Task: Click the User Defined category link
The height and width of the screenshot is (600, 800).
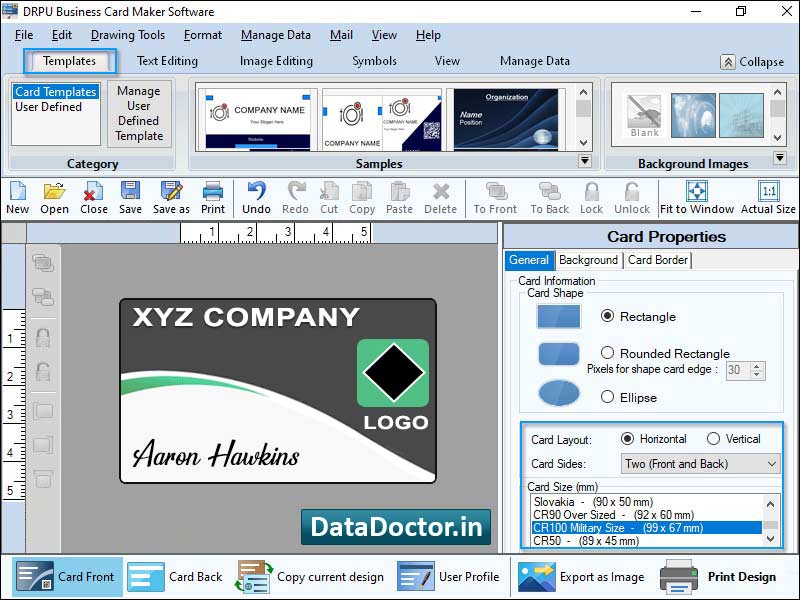Action: pyautogui.click(x=48, y=105)
